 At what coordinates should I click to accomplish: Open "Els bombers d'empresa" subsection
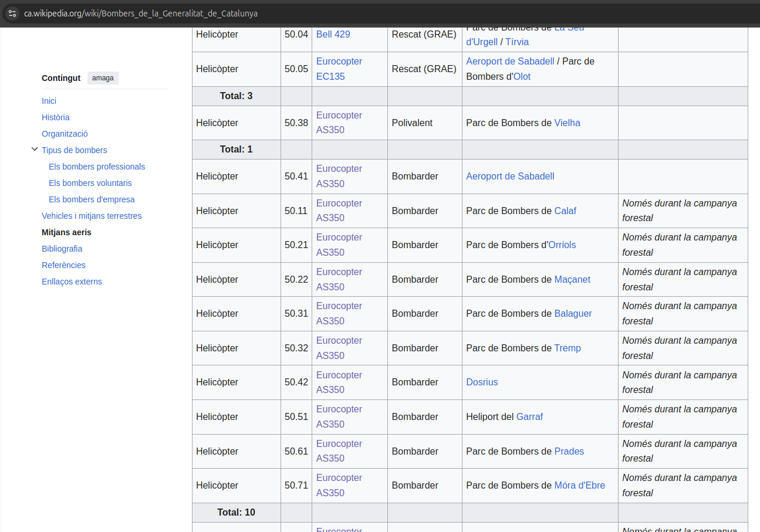[x=92, y=199]
